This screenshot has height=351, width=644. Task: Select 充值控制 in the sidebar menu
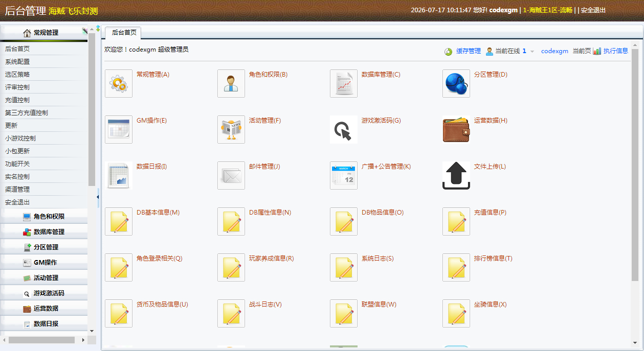click(17, 100)
